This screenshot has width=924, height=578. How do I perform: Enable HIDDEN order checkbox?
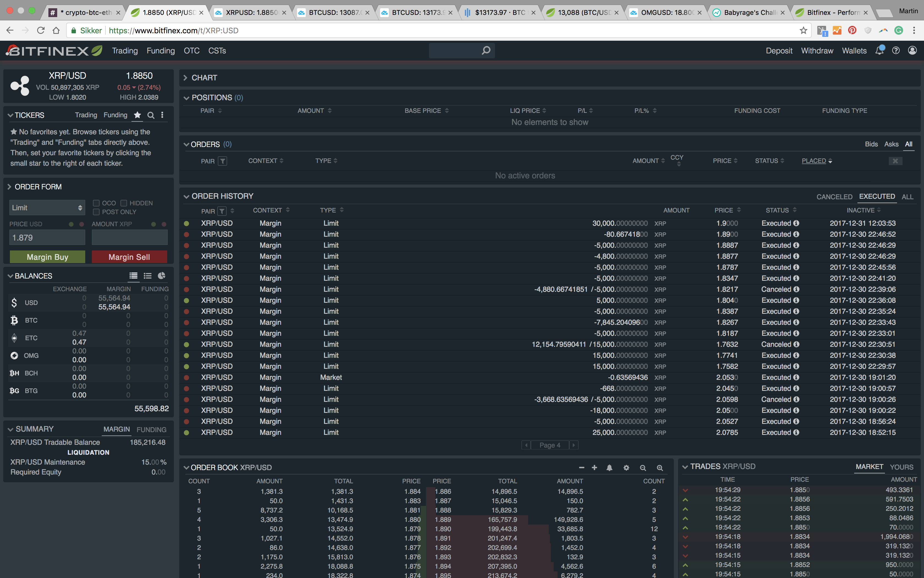coord(124,203)
